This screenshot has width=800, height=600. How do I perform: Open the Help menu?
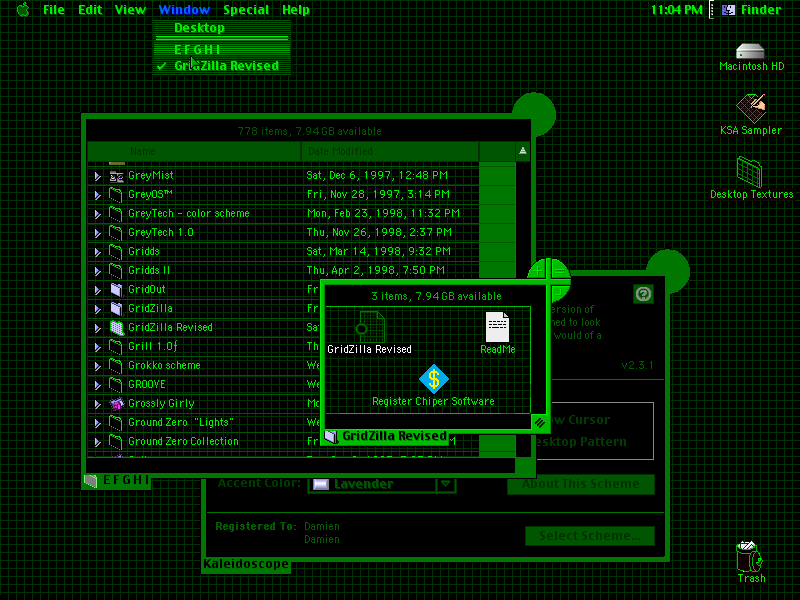pos(296,10)
